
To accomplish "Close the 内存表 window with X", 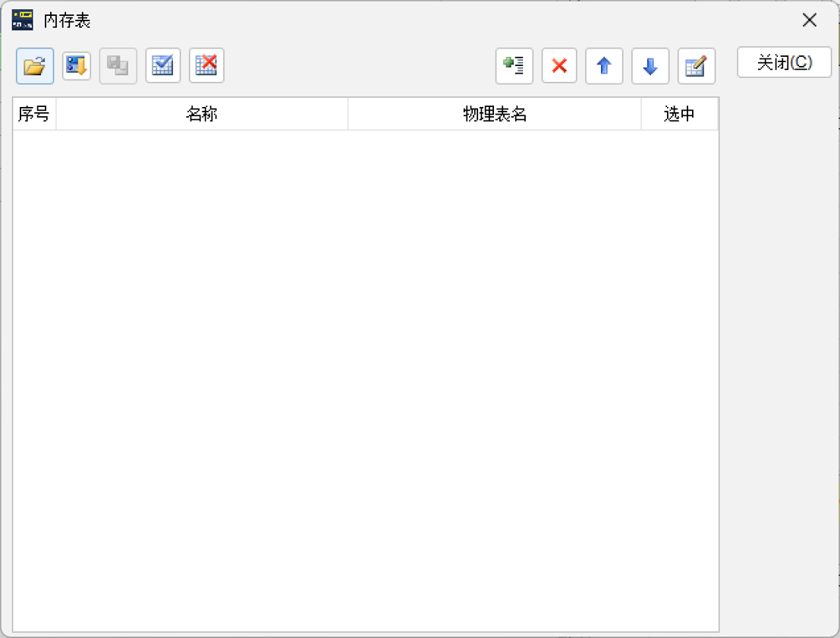I will pyautogui.click(x=810, y=20).
